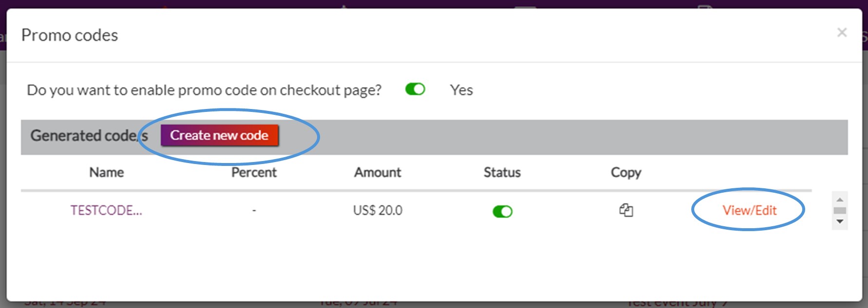
Task: Select the Name column header
Action: 107,172
